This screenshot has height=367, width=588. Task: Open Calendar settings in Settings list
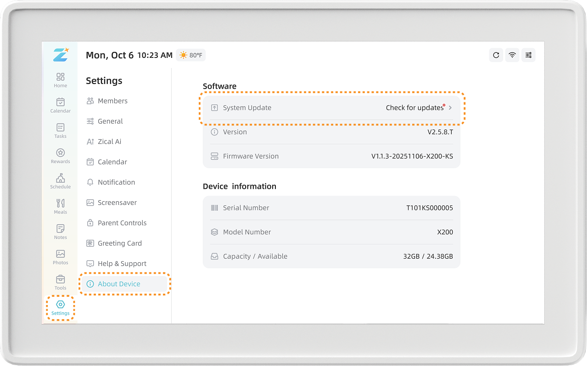(106, 162)
